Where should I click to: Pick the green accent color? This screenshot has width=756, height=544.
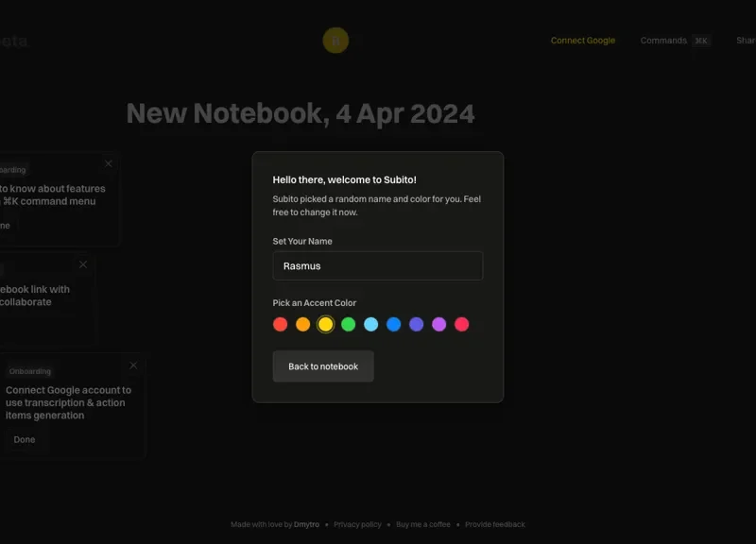point(348,324)
